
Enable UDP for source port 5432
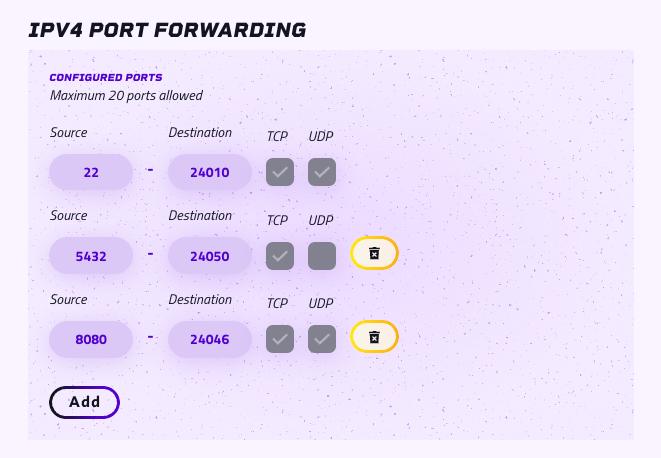click(x=322, y=256)
